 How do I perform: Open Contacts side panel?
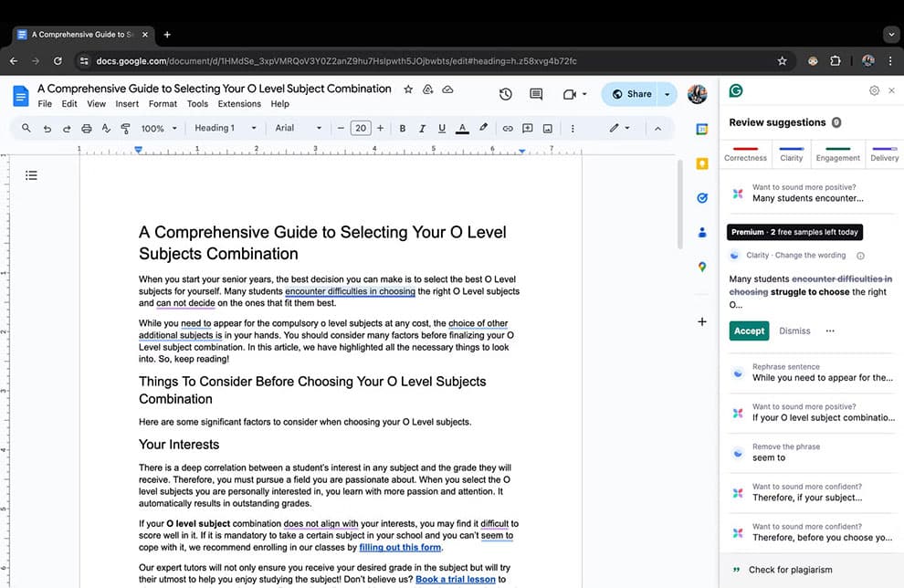701,232
